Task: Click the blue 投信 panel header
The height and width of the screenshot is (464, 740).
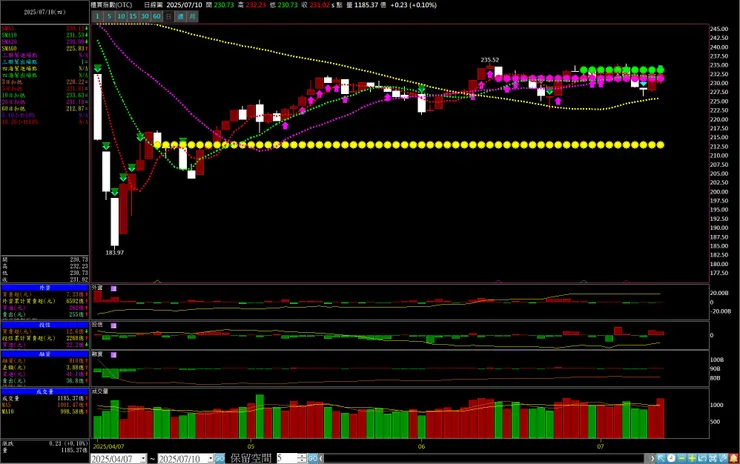Action: [x=45, y=325]
